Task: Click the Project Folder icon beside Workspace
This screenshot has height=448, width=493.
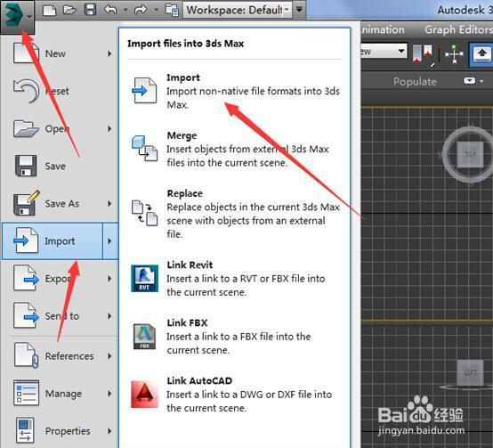Action: coord(172,10)
